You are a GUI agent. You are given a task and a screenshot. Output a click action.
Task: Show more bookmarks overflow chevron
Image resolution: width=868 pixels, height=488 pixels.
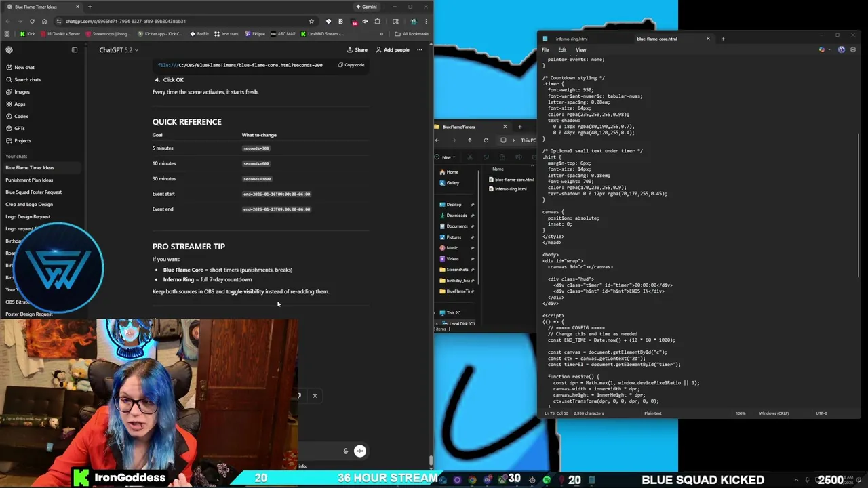coord(381,33)
